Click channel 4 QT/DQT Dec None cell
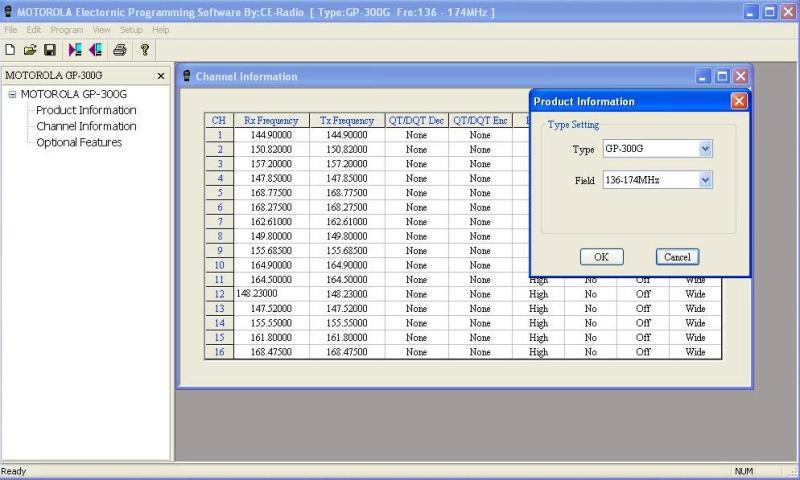Viewport: 800px width, 480px height. pos(416,179)
